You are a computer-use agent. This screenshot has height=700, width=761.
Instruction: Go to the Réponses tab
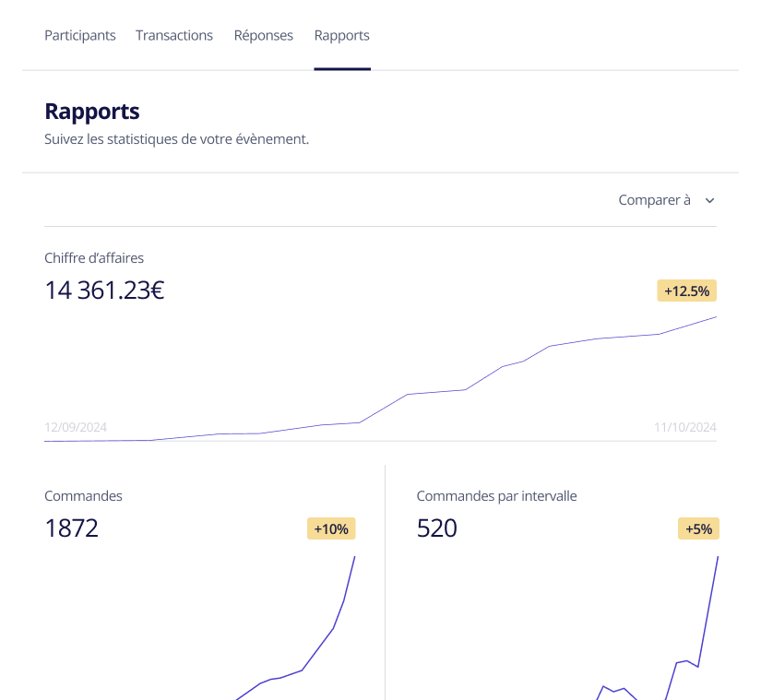(x=264, y=35)
